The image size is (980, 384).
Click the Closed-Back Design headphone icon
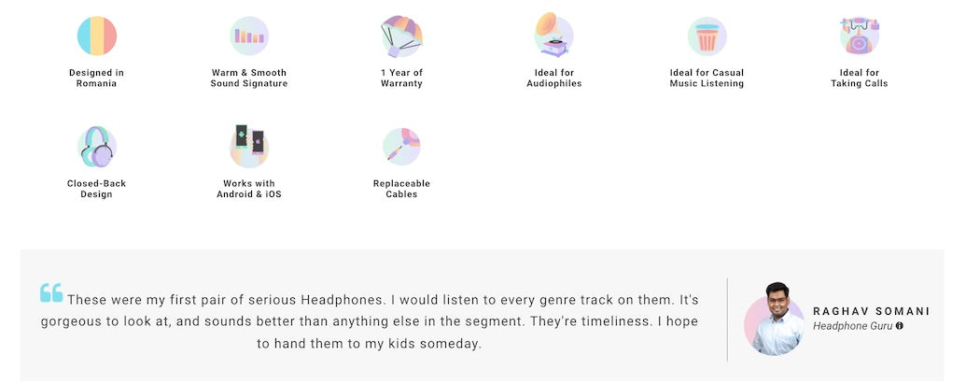(x=97, y=147)
